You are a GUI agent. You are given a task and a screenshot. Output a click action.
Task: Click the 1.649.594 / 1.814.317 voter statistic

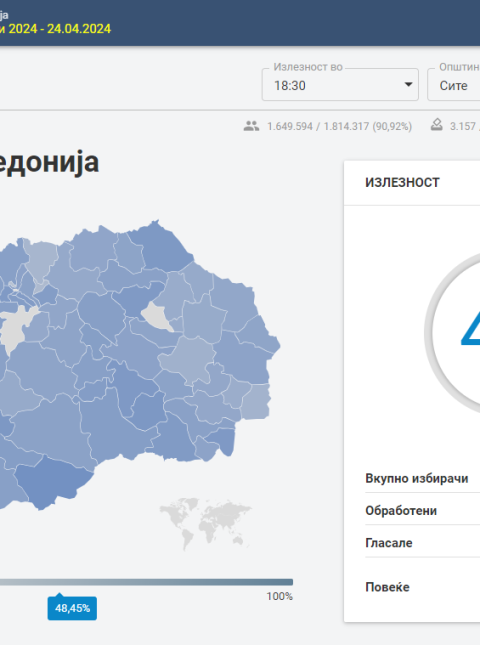coord(339,126)
